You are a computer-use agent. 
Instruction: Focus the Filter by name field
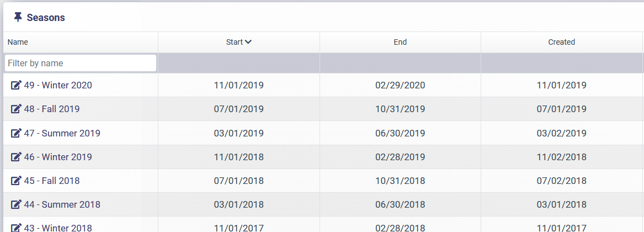point(81,63)
